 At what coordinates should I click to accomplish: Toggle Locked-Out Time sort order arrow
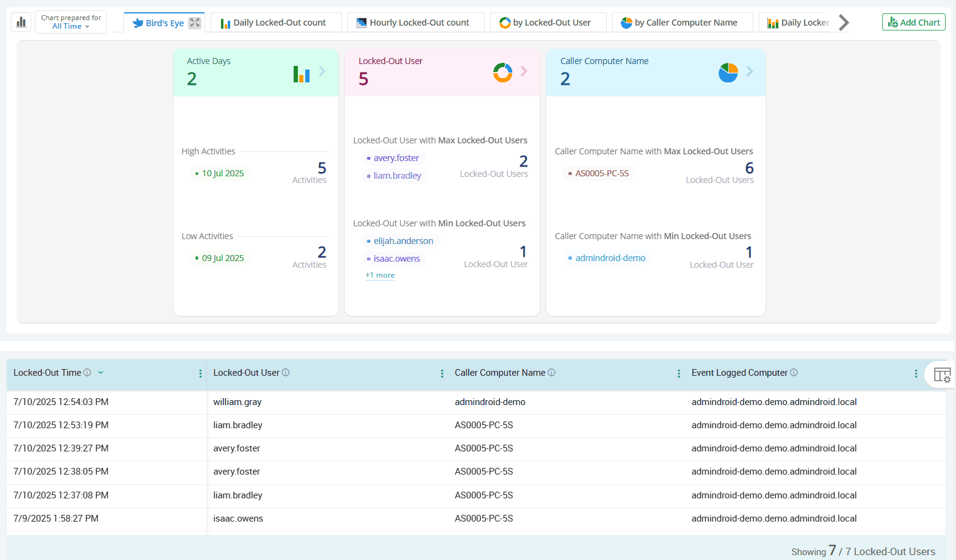point(101,373)
